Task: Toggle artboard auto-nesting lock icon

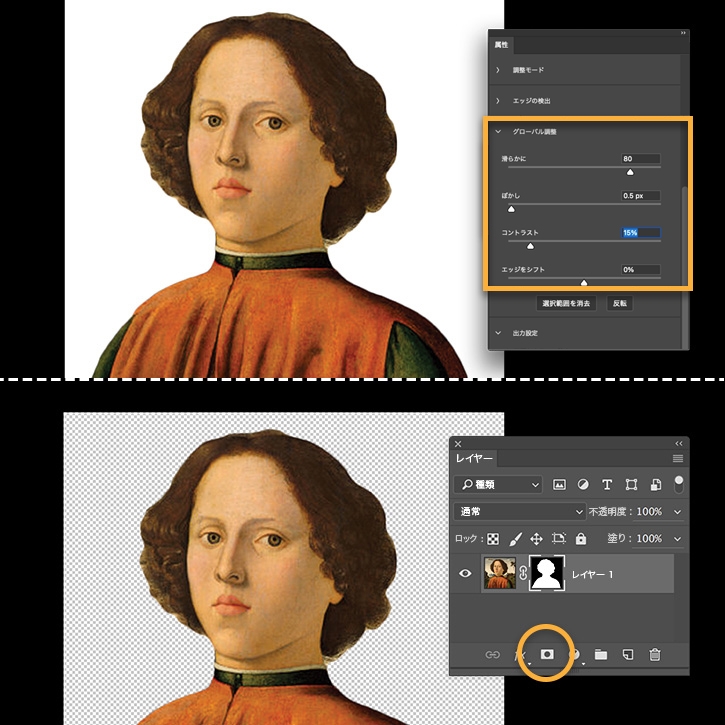Action: click(559, 539)
